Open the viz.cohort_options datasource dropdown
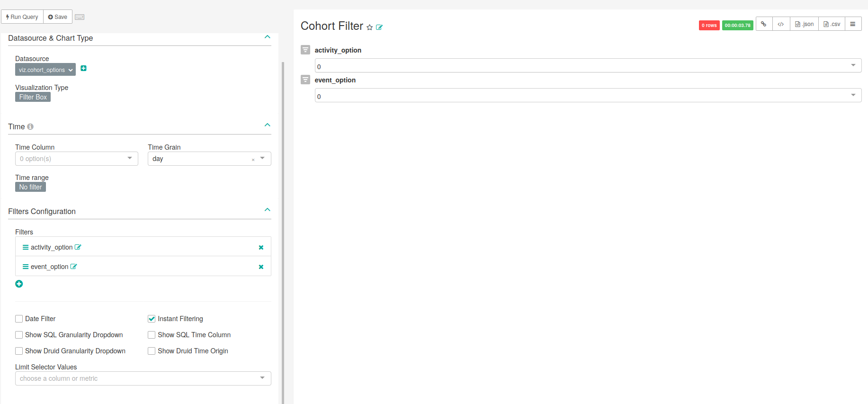 45,70
